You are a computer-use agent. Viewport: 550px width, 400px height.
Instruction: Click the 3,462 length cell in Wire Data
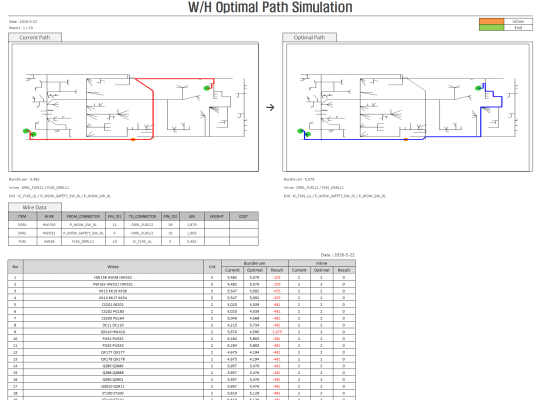[192, 241]
